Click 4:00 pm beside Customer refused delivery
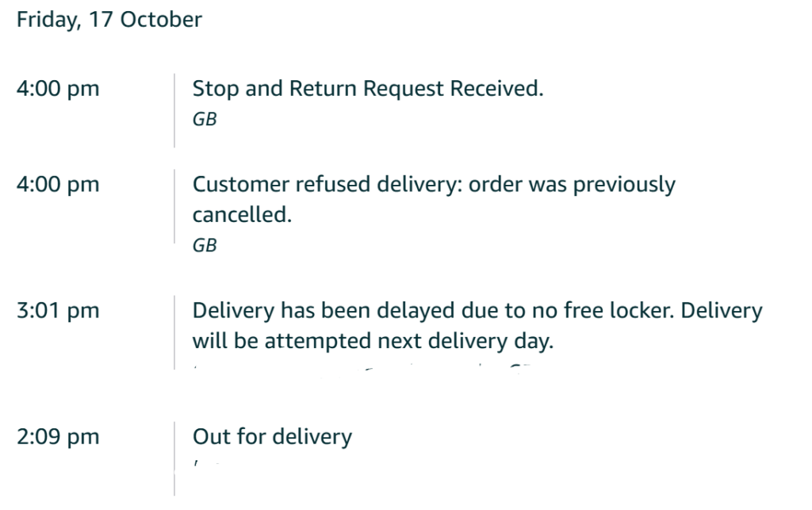 58,185
